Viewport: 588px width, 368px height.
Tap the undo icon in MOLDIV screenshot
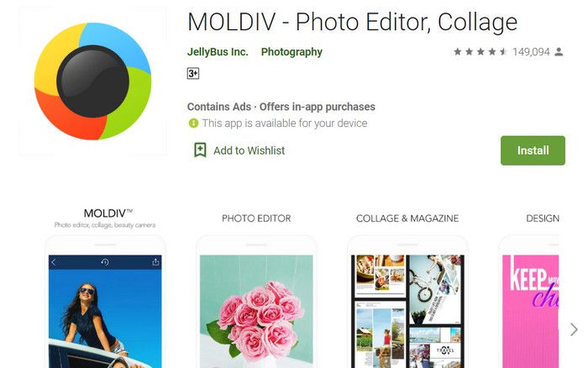click(105, 263)
